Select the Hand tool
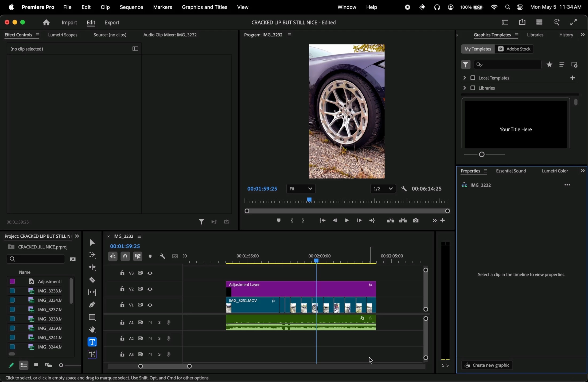 pyautogui.click(x=92, y=330)
